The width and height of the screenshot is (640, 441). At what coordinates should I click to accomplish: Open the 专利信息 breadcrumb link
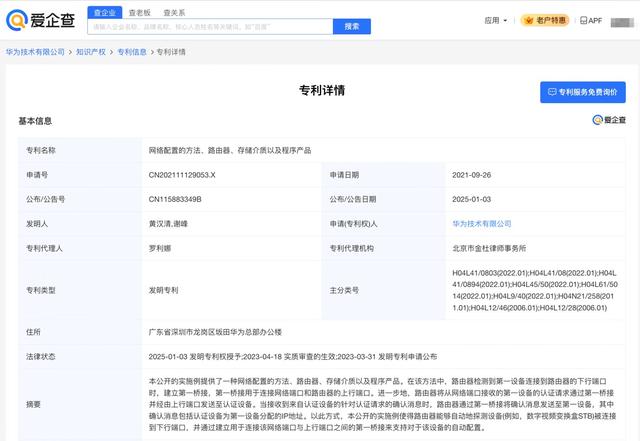click(x=132, y=52)
